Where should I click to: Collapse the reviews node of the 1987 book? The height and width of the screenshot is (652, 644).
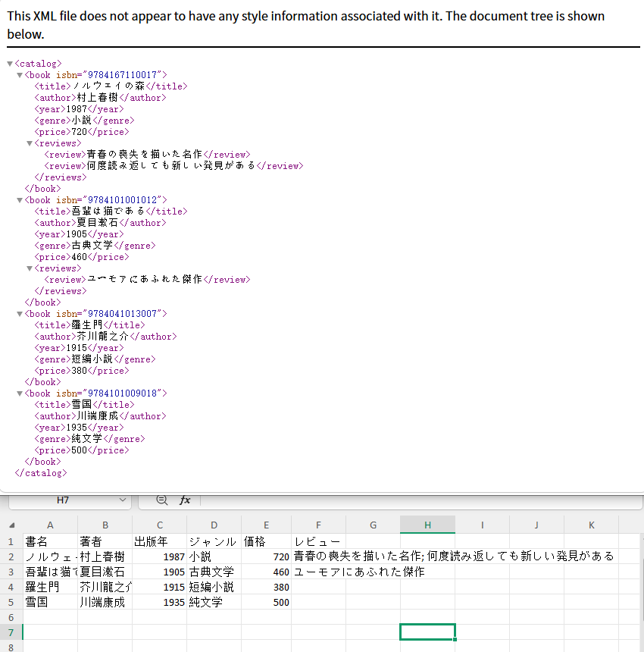30,143
